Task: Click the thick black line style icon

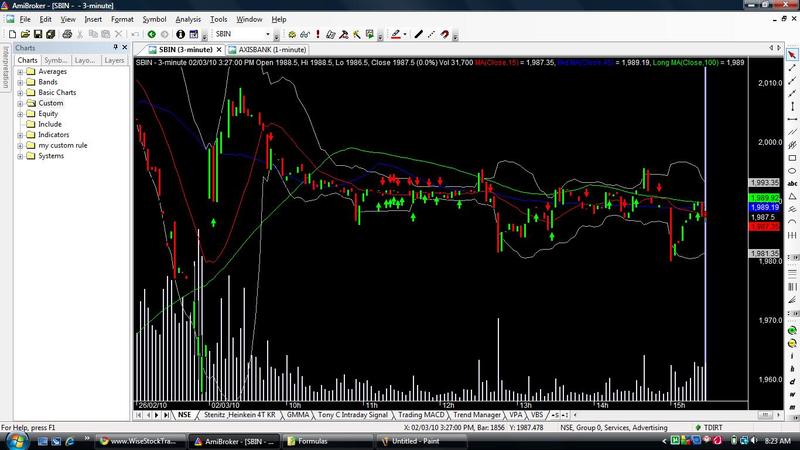Action: click(419, 34)
